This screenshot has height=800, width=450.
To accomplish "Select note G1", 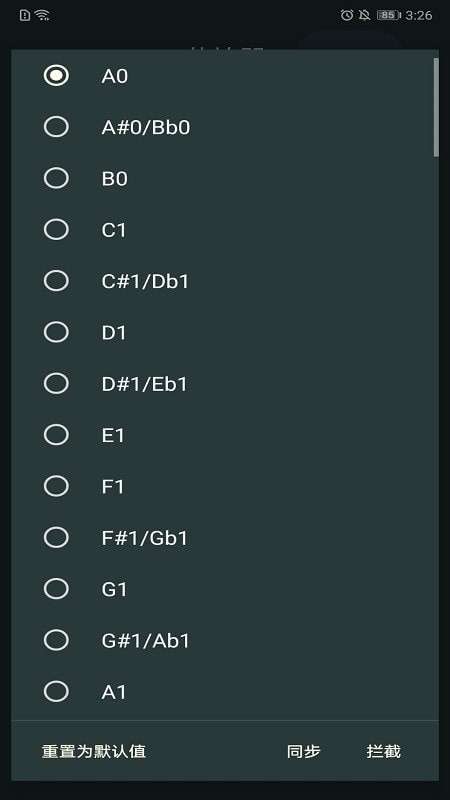I will click(56, 589).
